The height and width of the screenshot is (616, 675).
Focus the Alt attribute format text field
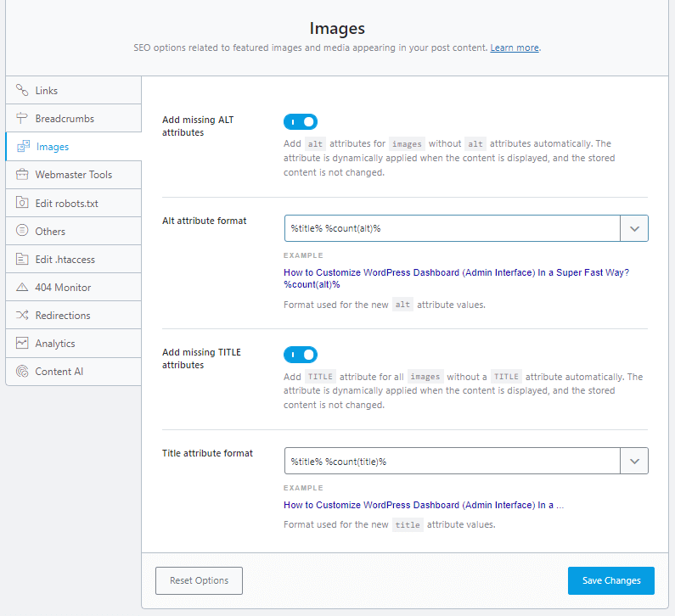452,228
